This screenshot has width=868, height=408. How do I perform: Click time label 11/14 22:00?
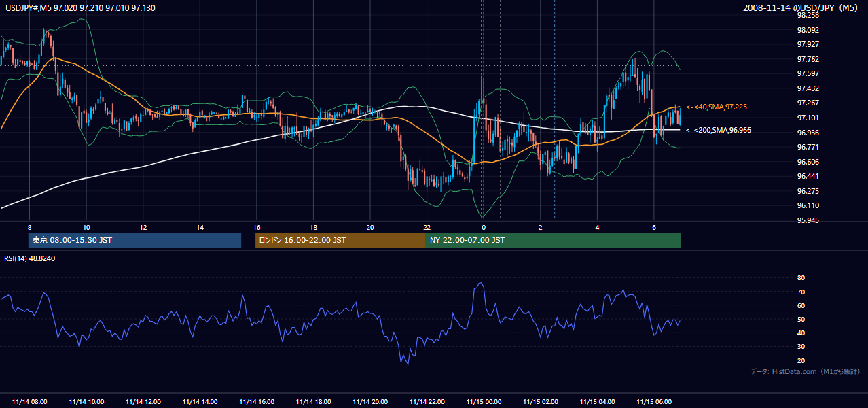click(427, 402)
